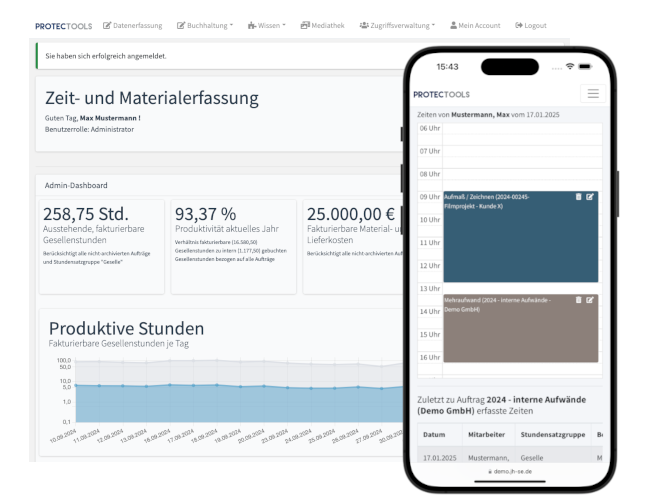Click the PROTECTOOLS logo in desktop navbar
Image resolution: width=650 pixels, height=500 pixels.
tap(63, 25)
